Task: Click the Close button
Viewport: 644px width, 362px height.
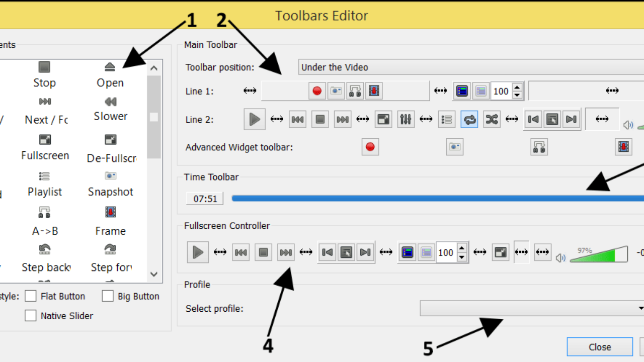Action: pos(600,346)
